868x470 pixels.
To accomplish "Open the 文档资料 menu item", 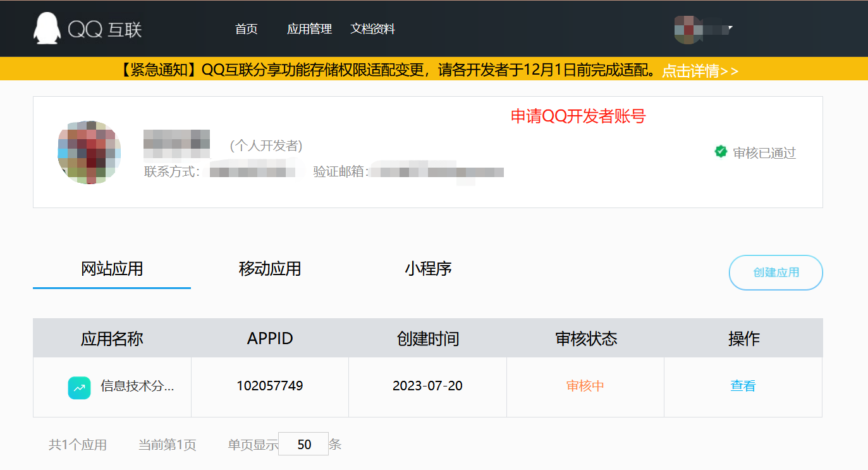I will (372, 29).
